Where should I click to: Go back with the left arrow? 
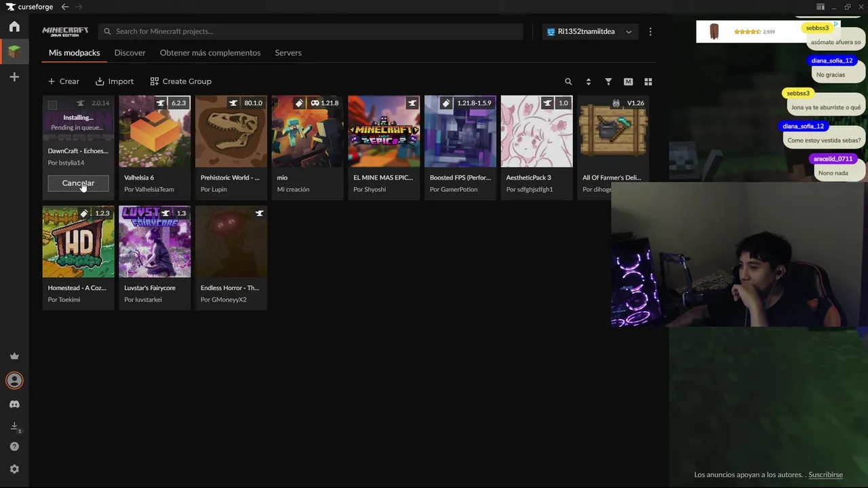(x=65, y=7)
